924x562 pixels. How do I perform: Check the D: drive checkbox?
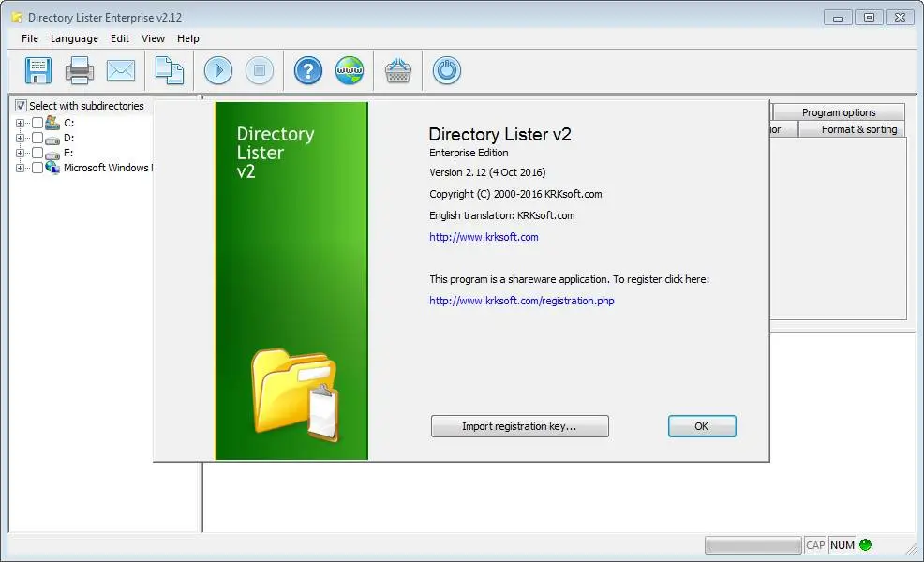(x=37, y=138)
